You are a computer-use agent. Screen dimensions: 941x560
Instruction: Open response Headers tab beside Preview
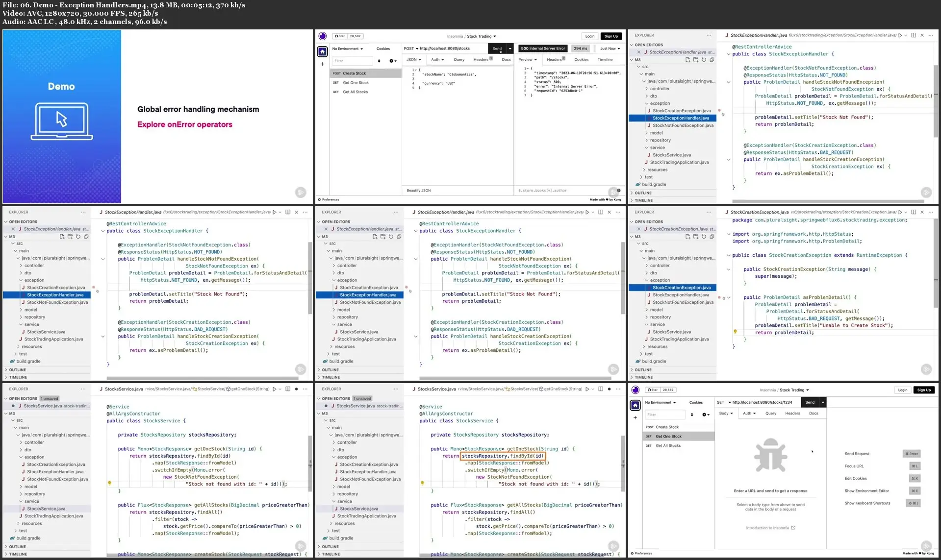556,60
